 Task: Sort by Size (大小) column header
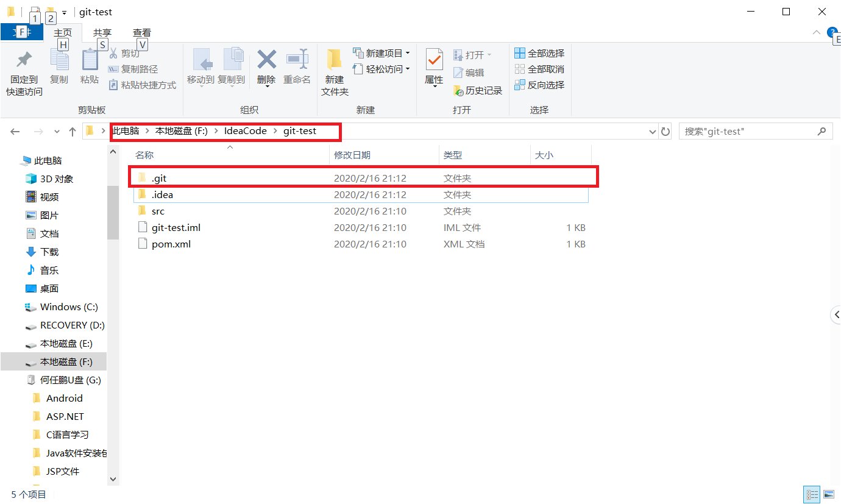pyautogui.click(x=561, y=155)
